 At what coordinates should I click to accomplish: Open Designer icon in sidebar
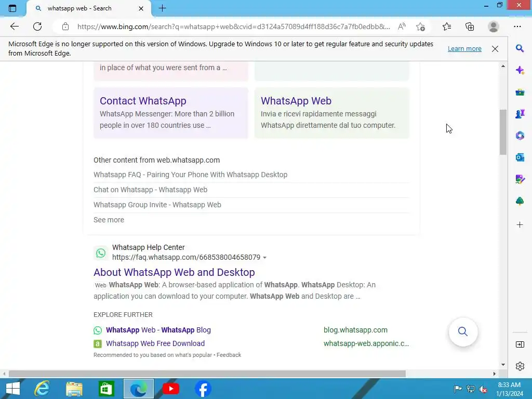[x=520, y=179]
